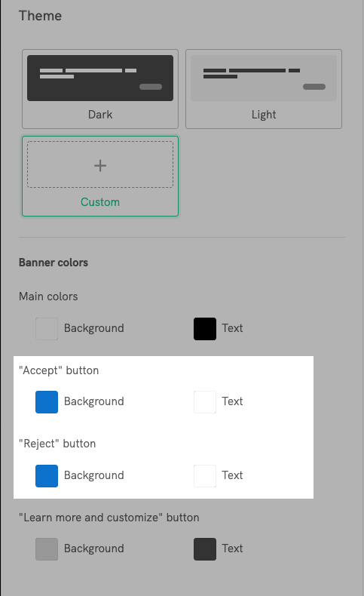Click the "Theme" heading
This screenshot has width=364, height=596.
pyautogui.click(x=40, y=16)
